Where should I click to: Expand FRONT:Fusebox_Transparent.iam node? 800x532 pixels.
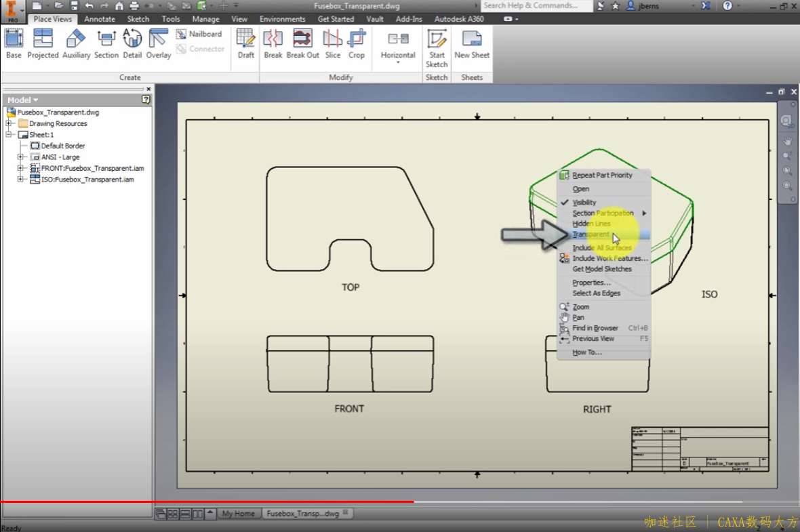tap(20, 168)
